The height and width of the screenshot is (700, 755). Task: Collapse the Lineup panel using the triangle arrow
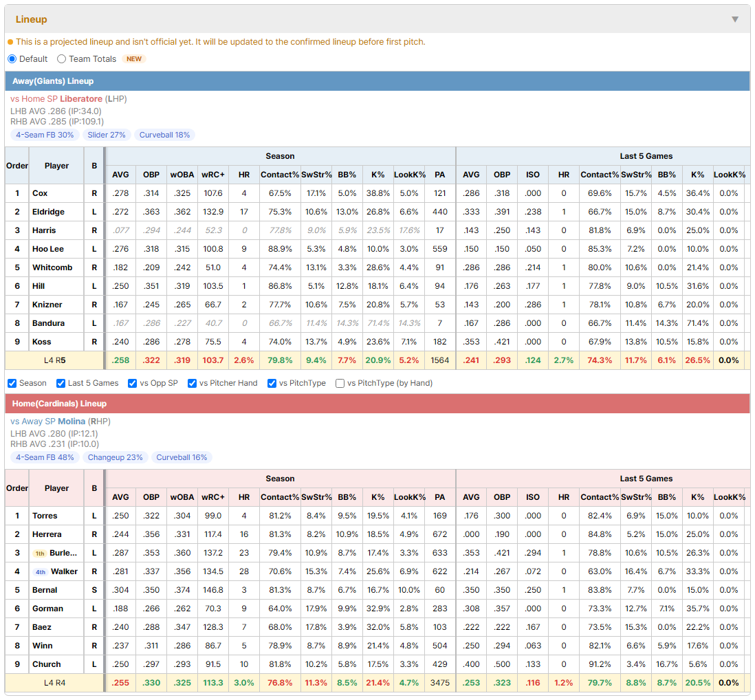pyautogui.click(x=735, y=19)
